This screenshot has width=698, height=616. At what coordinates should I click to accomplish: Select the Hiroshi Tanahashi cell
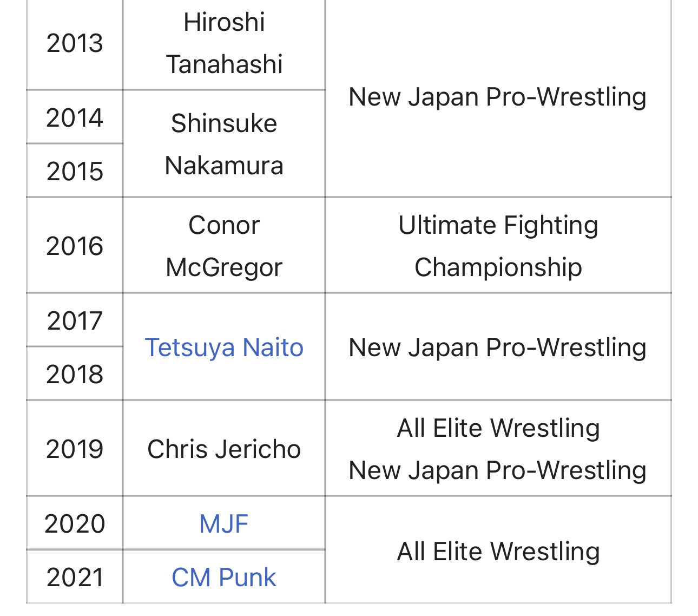[x=224, y=43]
